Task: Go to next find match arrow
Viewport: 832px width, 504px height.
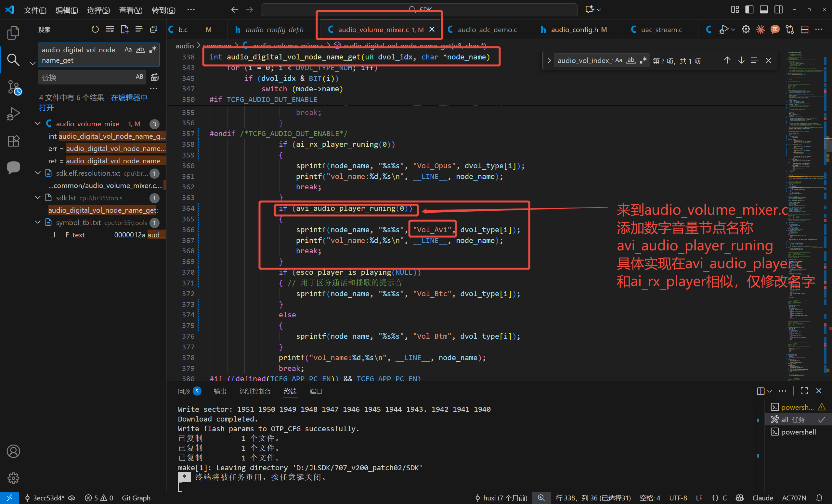Action: (x=741, y=60)
